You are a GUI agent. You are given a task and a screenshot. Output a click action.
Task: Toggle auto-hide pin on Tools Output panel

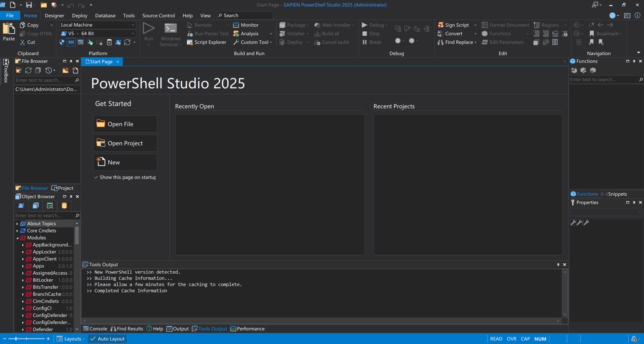(558, 264)
